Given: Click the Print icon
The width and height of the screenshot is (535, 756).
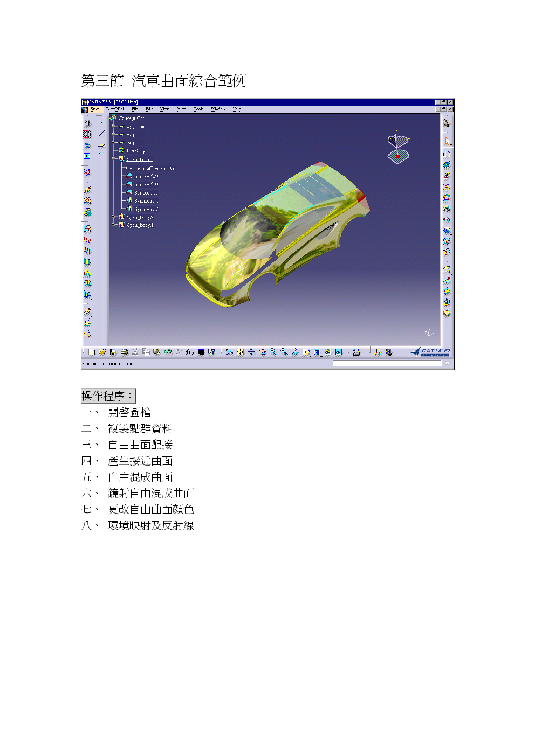Looking at the screenshot, I should coord(124,352).
